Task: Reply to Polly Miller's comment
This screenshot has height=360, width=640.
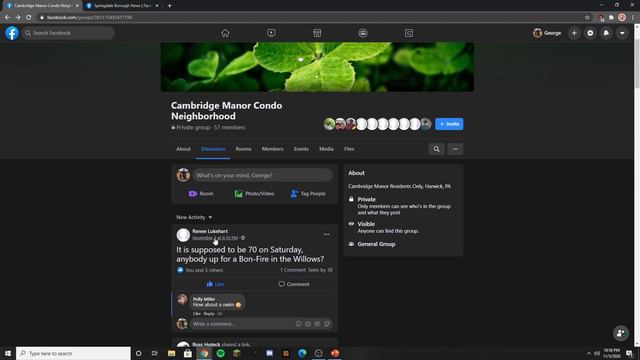Action: click(x=209, y=314)
